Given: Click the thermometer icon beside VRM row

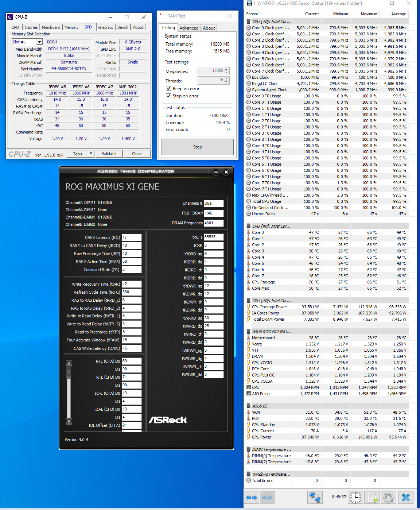Looking at the screenshot, I should 249,412.
